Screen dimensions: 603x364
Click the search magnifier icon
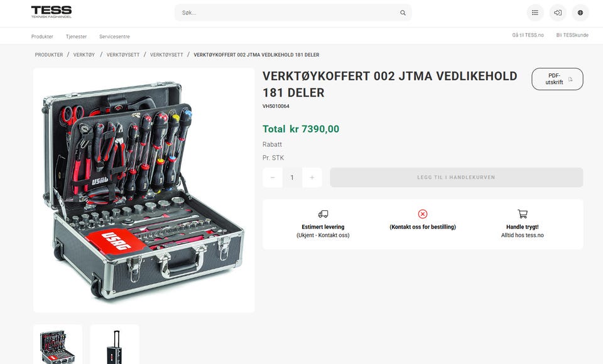[x=403, y=13]
